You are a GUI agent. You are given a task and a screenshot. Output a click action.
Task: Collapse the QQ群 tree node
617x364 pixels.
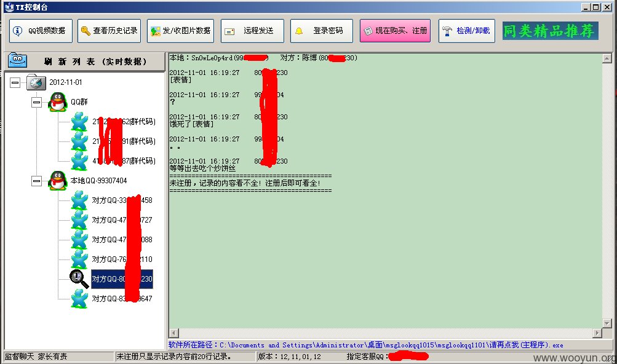(x=36, y=102)
